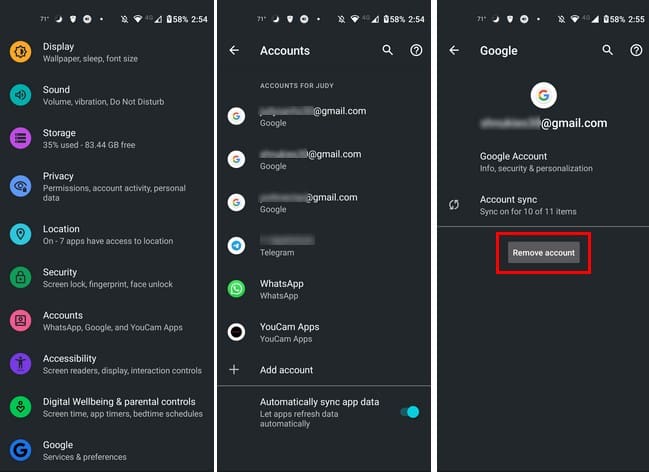
Task: Tap the blue Google services icon
Action: (x=20, y=450)
